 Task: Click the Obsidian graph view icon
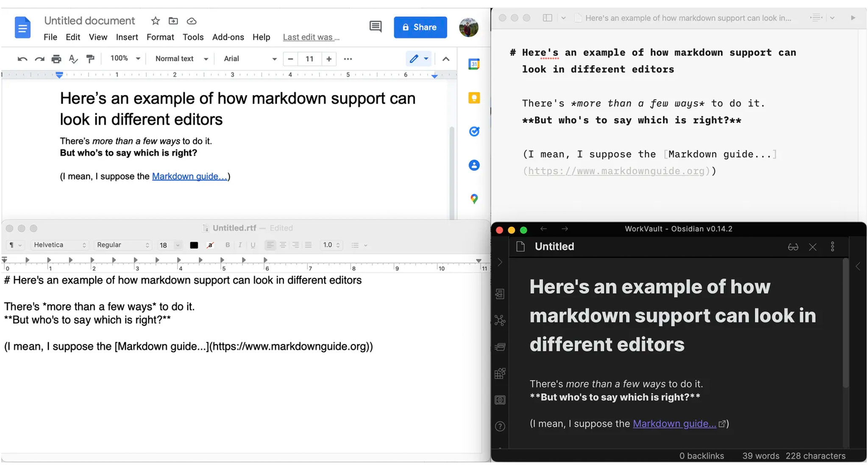(499, 319)
